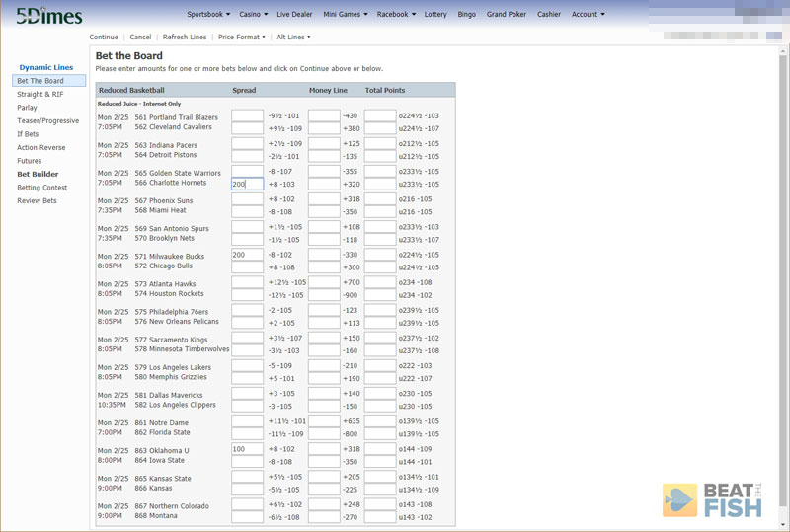Image resolution: width=790 pixels, height=532 pixels.
Task: Click Golden State Warriors money line input
Action: click(324, 171)
